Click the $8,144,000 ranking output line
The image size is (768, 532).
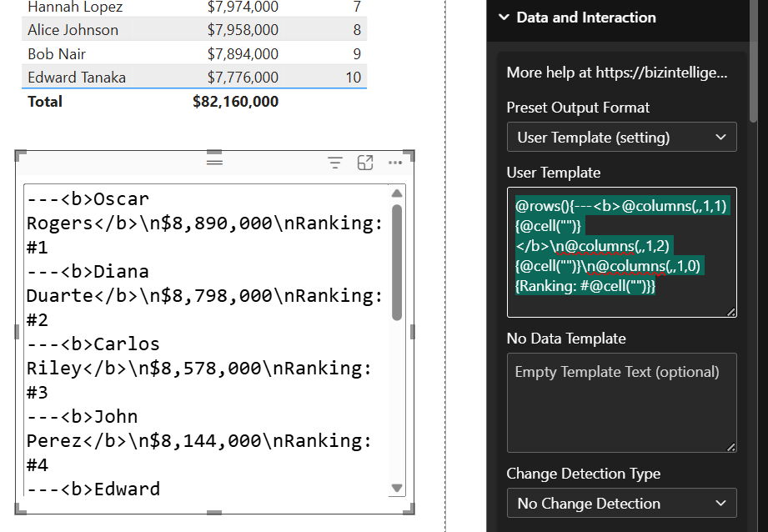click(x=199, y=441)
